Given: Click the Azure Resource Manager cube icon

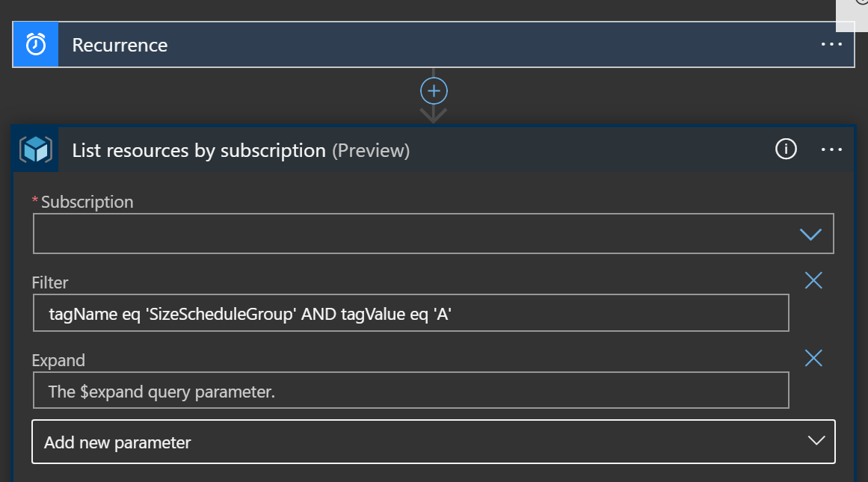Looking at the screenshot, I should tap(34, 149).
